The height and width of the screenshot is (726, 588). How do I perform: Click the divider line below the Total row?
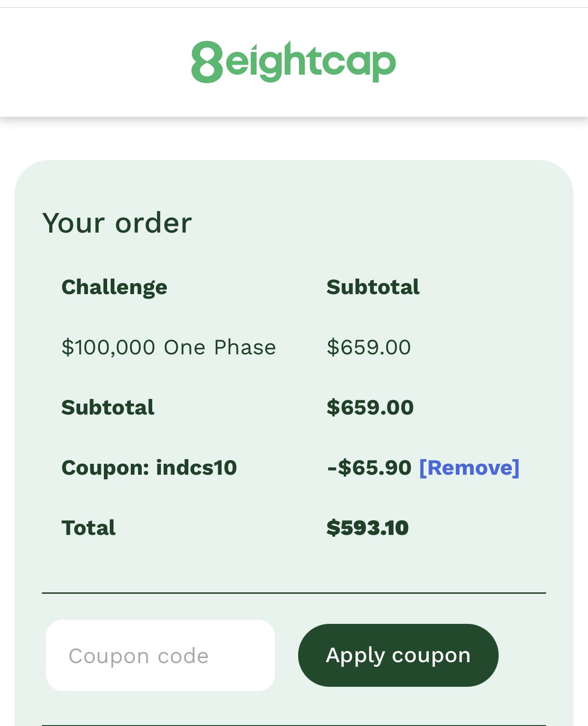294,593
